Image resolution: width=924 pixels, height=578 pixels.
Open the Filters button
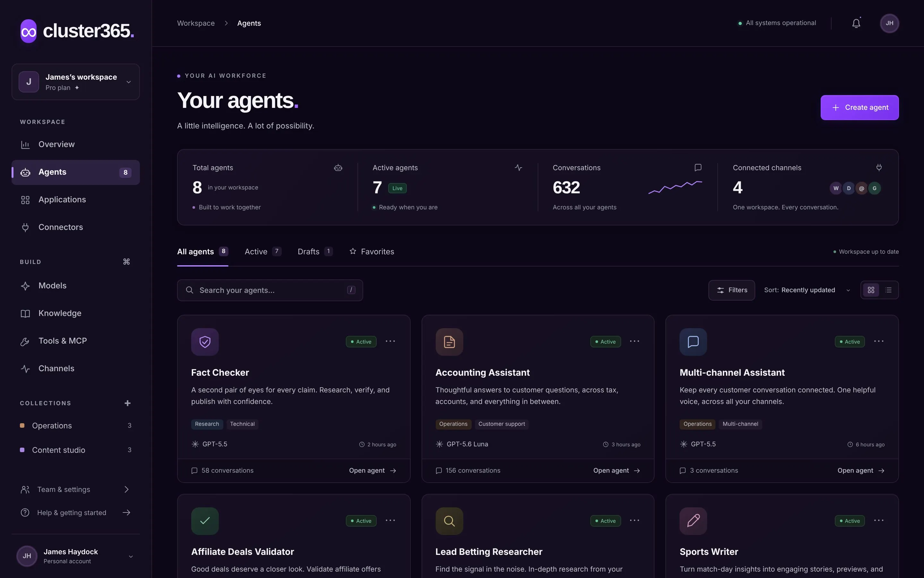pos(732,290)
